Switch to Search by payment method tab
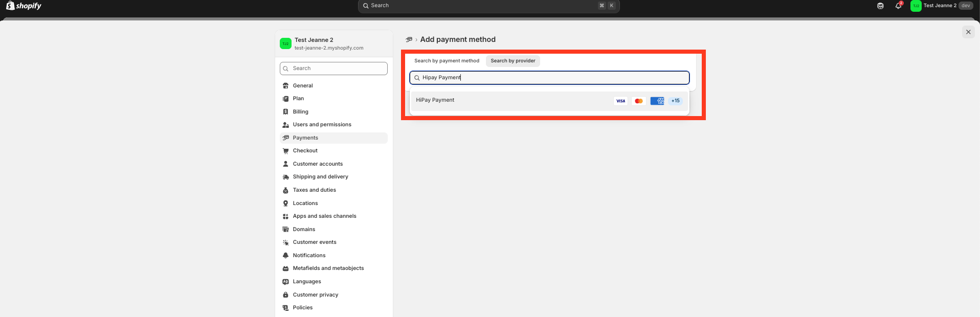980x317 pixels. point(447,61)
